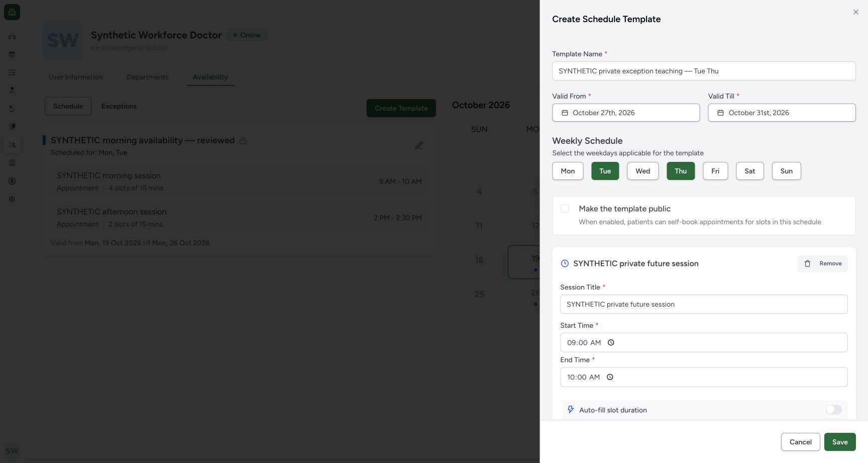Click the Start Time 09:00 AM field
This screenshot has height=463, width=868.
coord(704,342)
